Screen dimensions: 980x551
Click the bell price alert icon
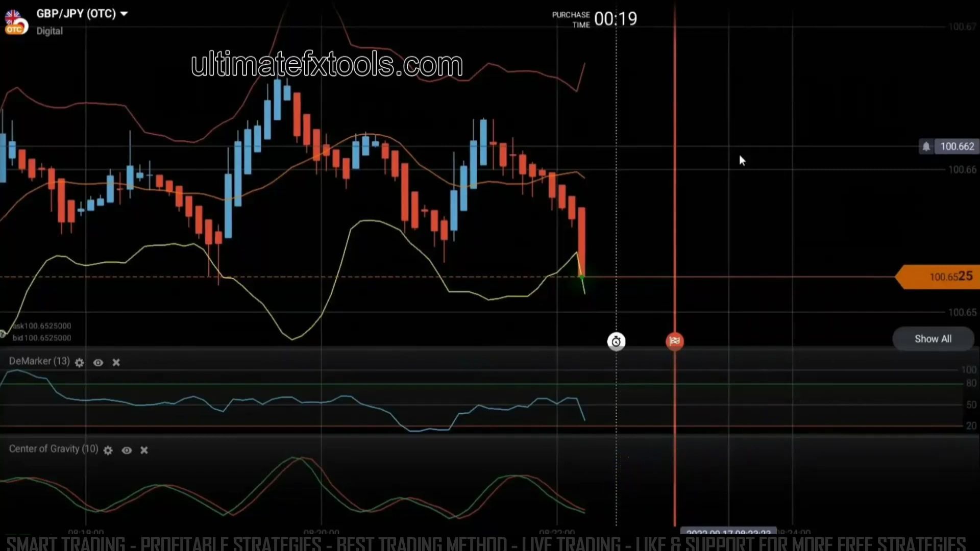coord(926,147)
